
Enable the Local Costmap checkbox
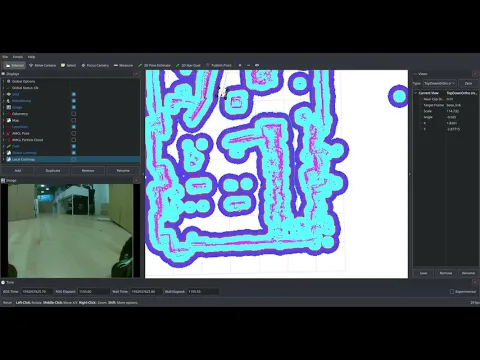point(74,159)
